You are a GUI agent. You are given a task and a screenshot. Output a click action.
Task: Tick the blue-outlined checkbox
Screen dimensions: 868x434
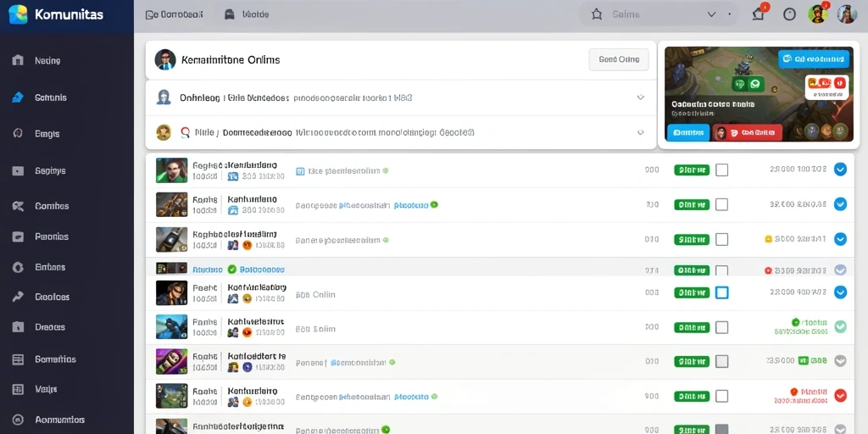point(722,292)
